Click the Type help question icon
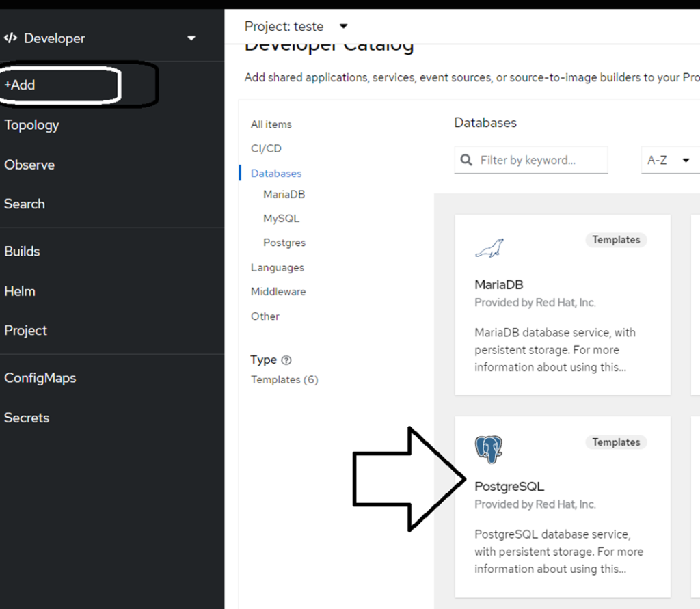700x609 pixels. 286,360
